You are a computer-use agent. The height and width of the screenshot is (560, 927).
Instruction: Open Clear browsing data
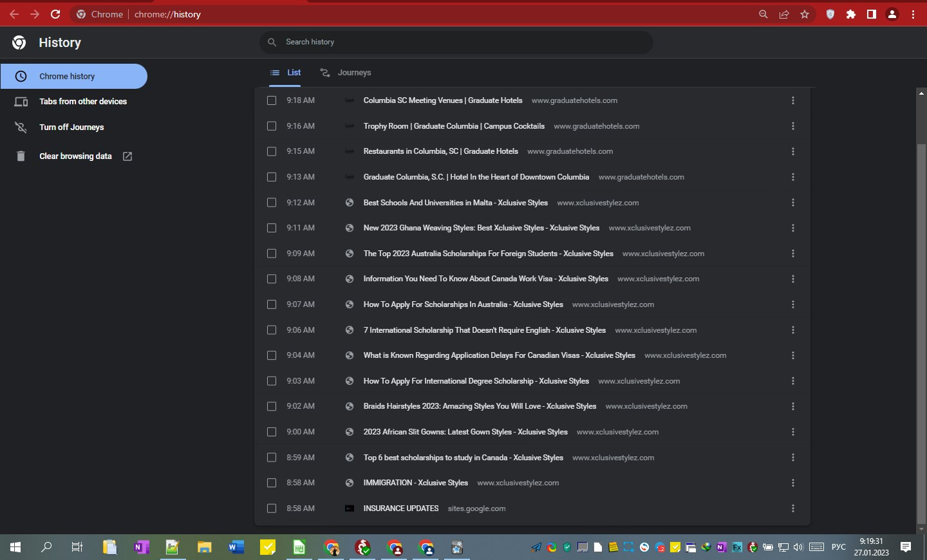(x=74, y=156)
